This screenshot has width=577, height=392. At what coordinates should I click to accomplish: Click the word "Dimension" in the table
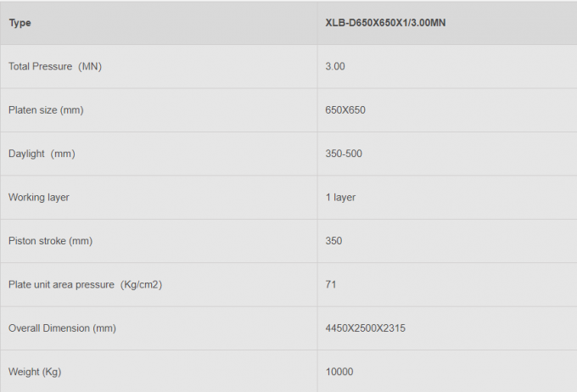(x=68, y=328)
